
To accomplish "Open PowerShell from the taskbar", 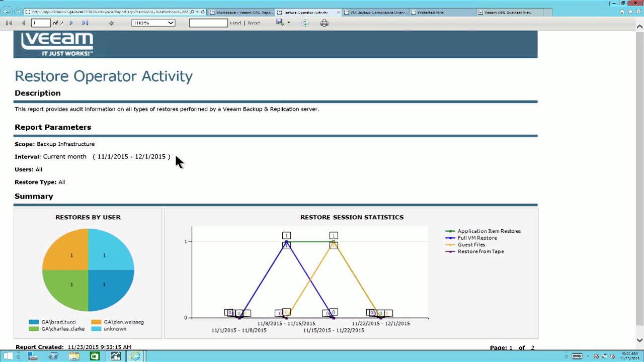I will point(53,356).
